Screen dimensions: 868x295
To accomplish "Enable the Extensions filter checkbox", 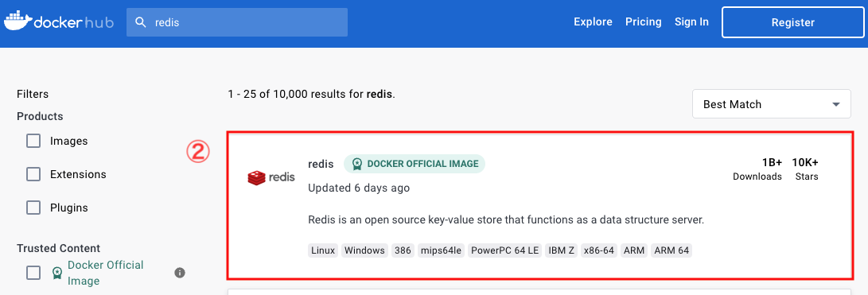I will tap(33, 174).
